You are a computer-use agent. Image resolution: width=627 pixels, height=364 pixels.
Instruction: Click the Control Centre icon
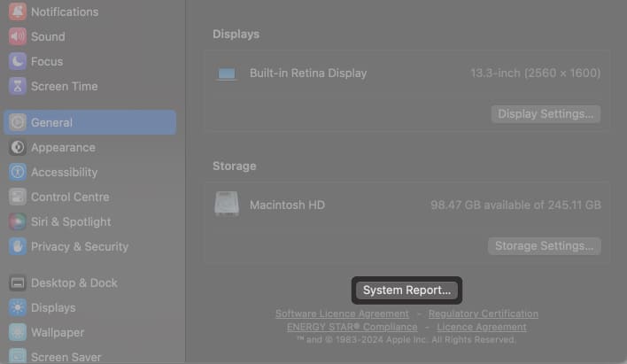coord(17,197)
